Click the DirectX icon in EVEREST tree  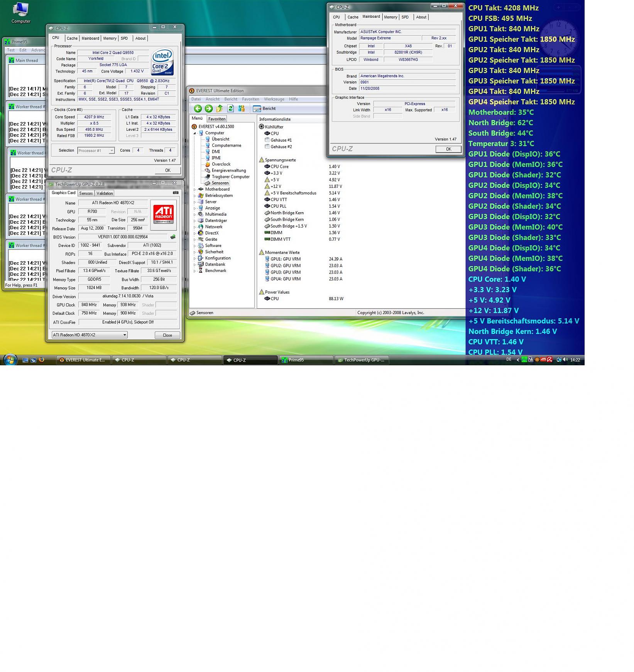coord(201,233)
